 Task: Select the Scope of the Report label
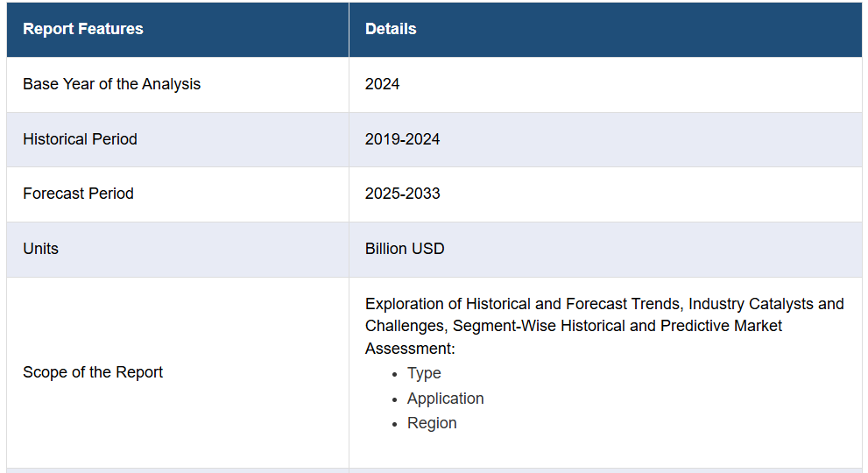click(93, 372)
